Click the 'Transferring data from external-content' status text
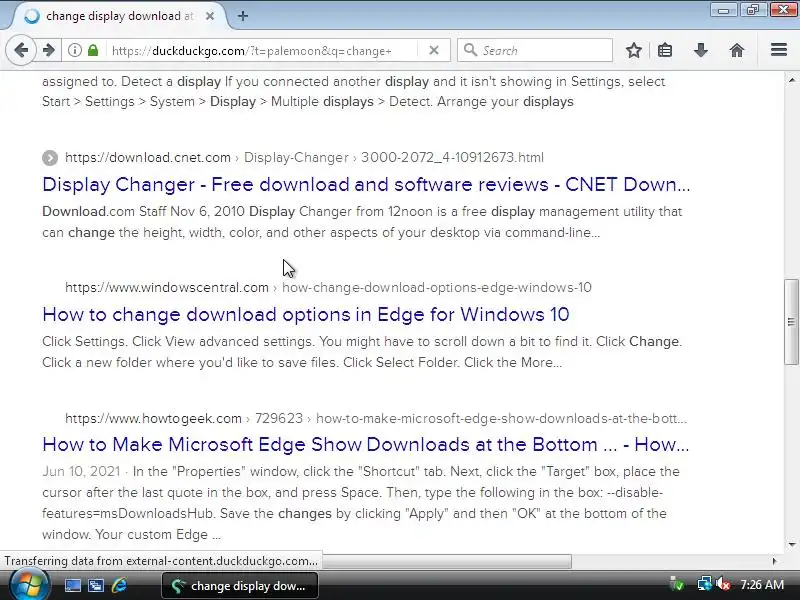The width and height of the screenshot is (800, 600). [161, 561]
